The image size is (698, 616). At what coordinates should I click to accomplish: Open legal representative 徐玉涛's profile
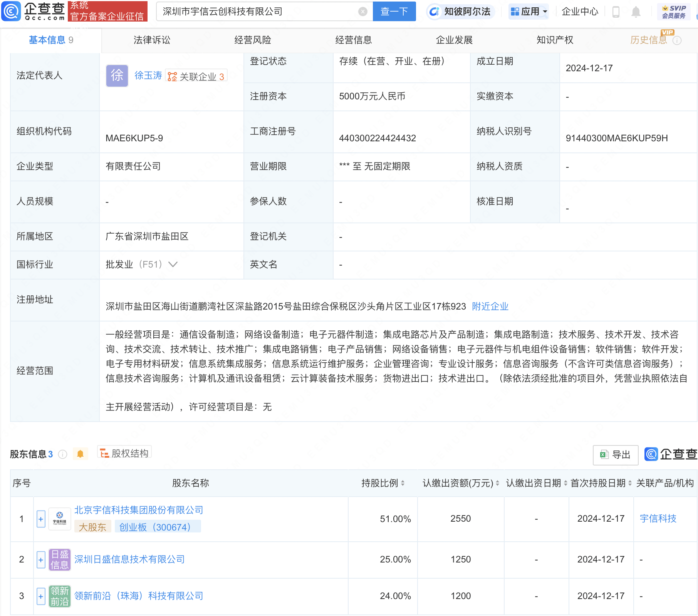(148, 75)
